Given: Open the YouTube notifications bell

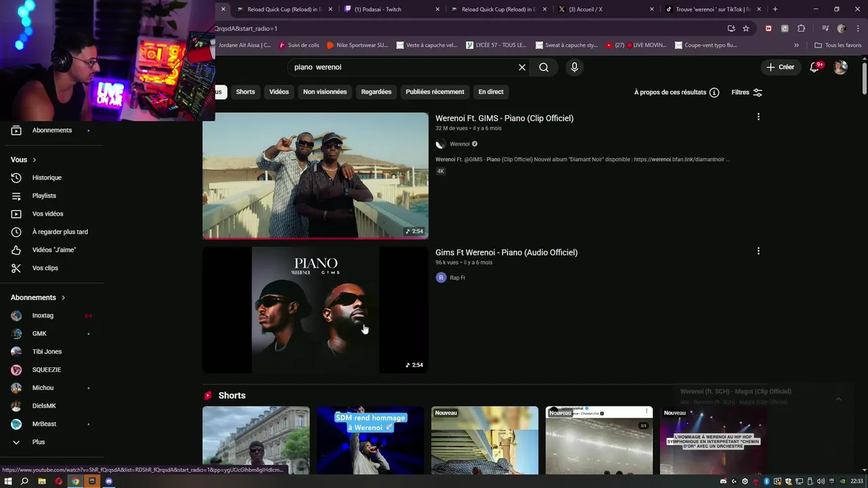Looking at the screenshot, I should (x=815, y=67).
